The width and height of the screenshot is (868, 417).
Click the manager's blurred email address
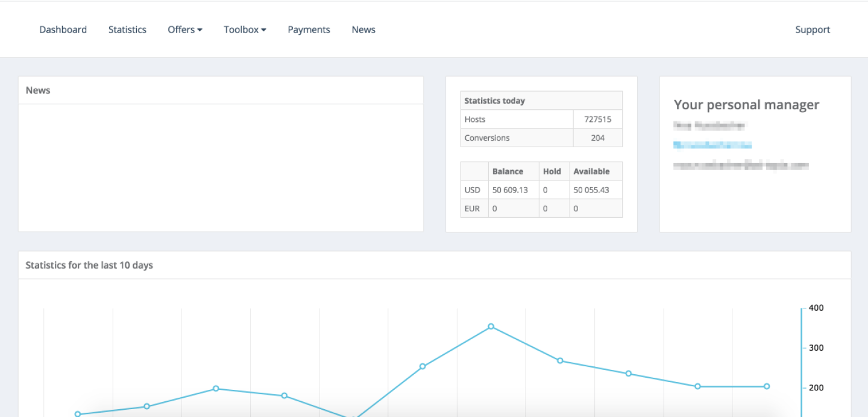[741, 165]
